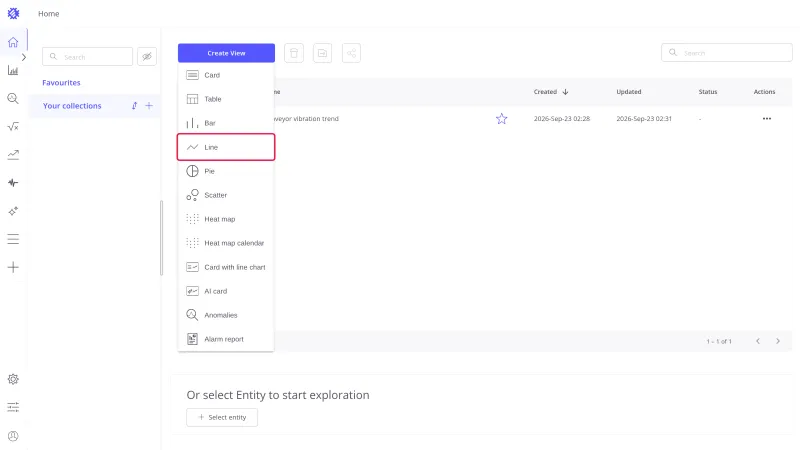Choose AI card option
Screen dimensions: 800x450
pos(226,291)
